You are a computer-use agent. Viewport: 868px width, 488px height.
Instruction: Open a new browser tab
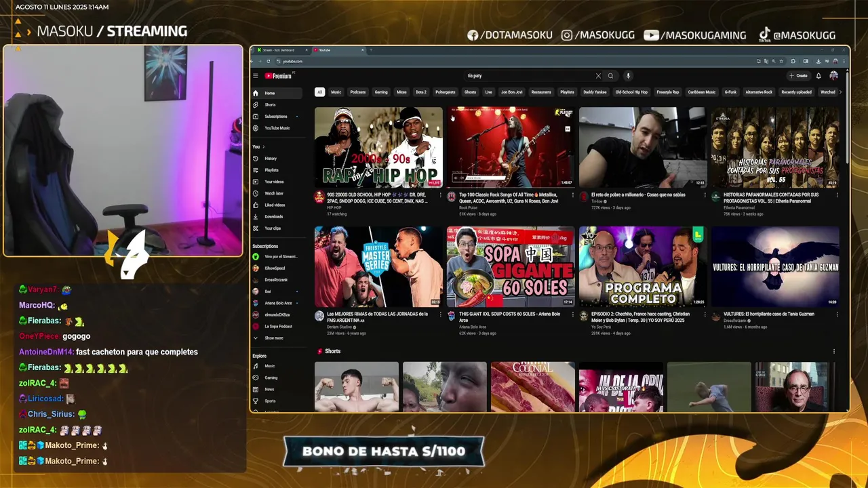click(x=371, y=50)
